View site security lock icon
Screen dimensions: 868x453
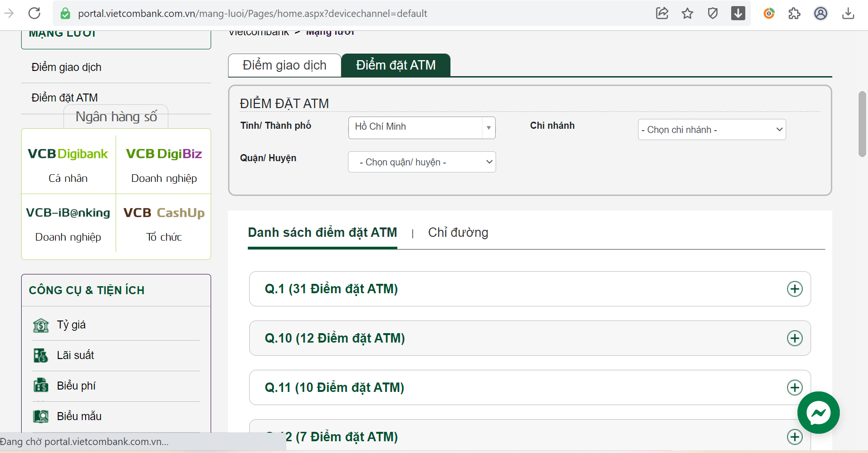(65, 14)
